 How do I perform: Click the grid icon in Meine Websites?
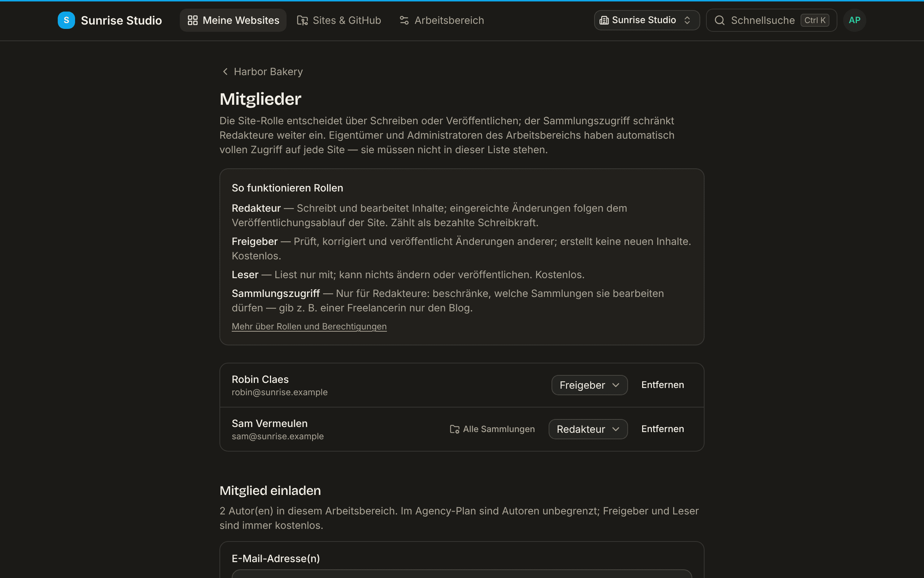click(x=193, y=20)
